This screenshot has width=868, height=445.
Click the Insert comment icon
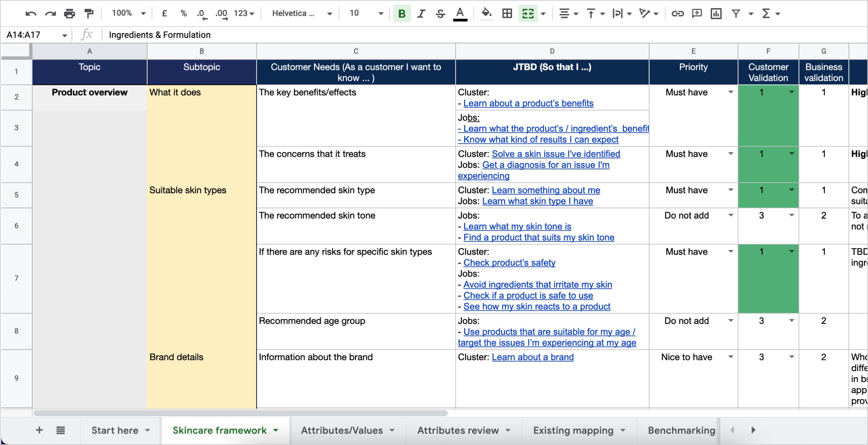(x=696, y=14)
